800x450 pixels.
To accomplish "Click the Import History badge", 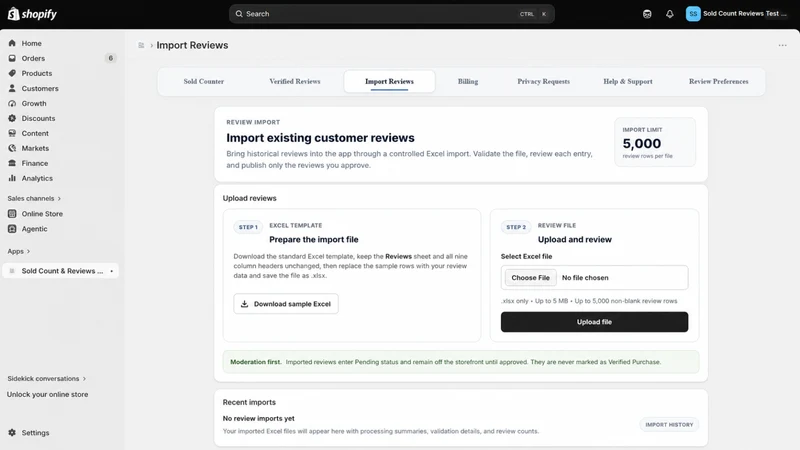I will [x=669, y=424].
